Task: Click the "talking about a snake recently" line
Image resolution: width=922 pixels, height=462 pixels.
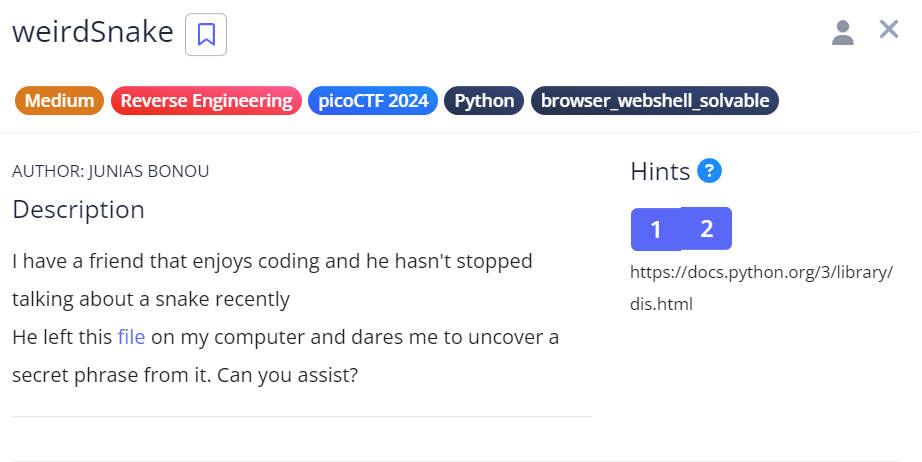Action: [x=151, y=299]
